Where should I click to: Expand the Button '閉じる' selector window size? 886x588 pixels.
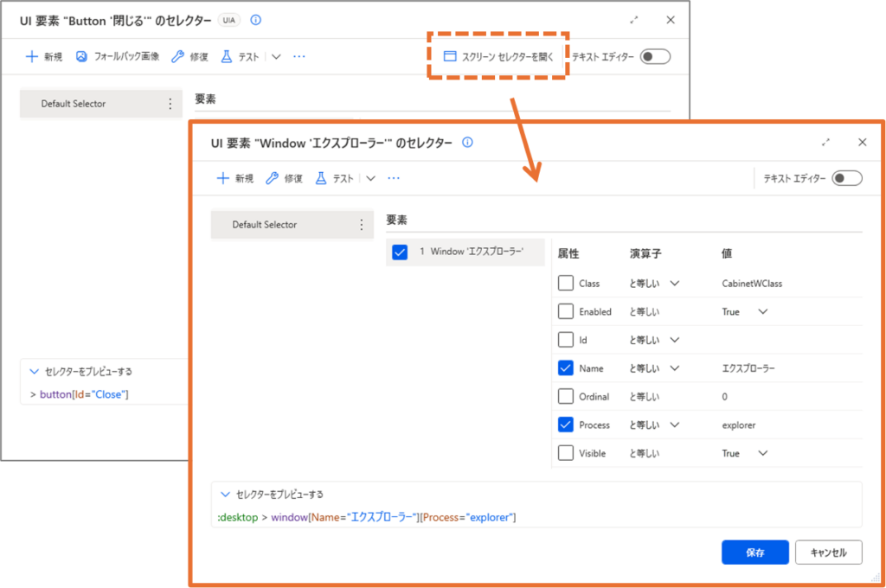click(634, 21)
